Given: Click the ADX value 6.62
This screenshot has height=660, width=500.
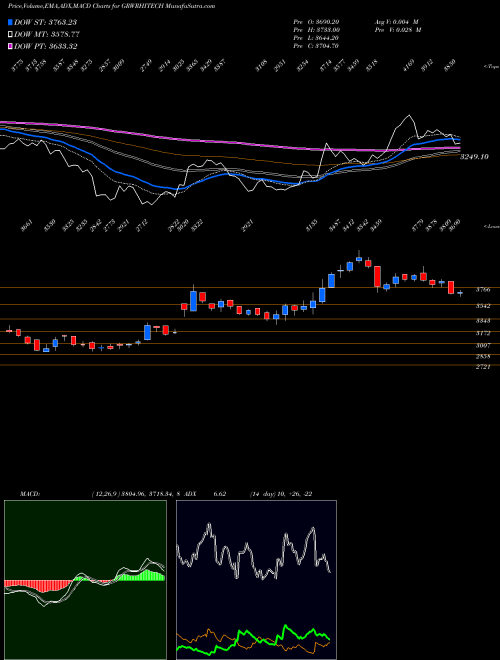Looking at the screenshot, I should point(220,494).
